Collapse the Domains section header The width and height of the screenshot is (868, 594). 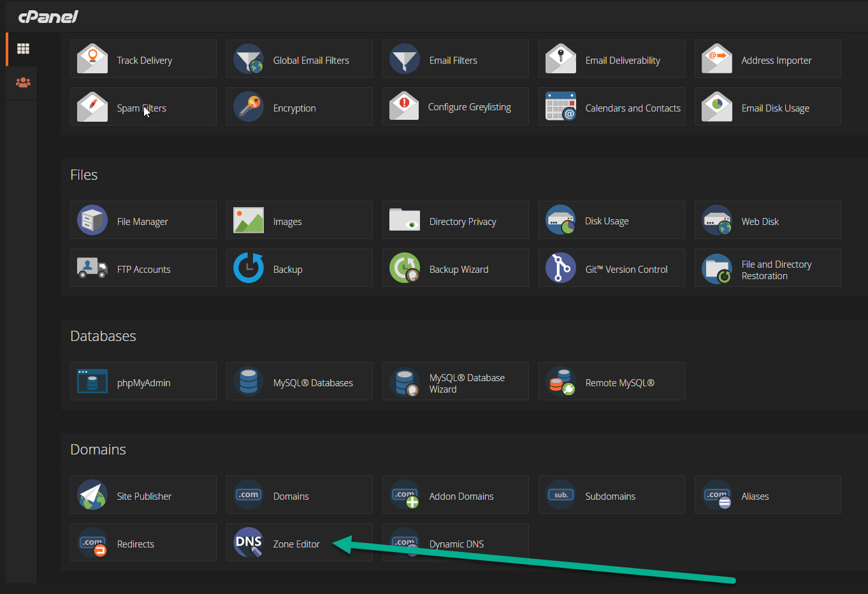pos(98,450)
